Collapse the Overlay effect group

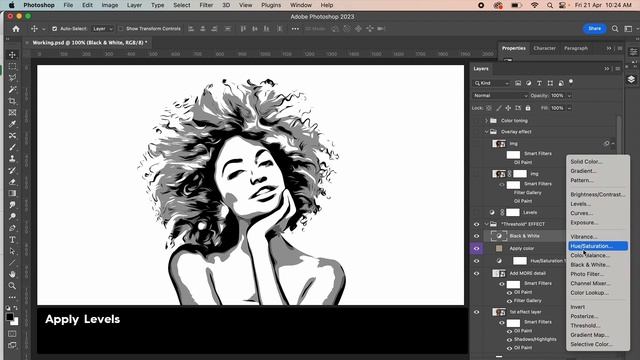click(487, 132)
